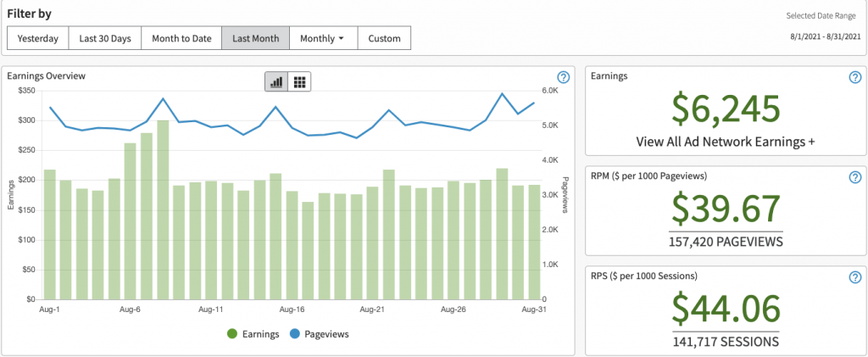Open help for Earnings Overview panel
The height and width of the screenshot is (357, 868).
coord(563,77)
